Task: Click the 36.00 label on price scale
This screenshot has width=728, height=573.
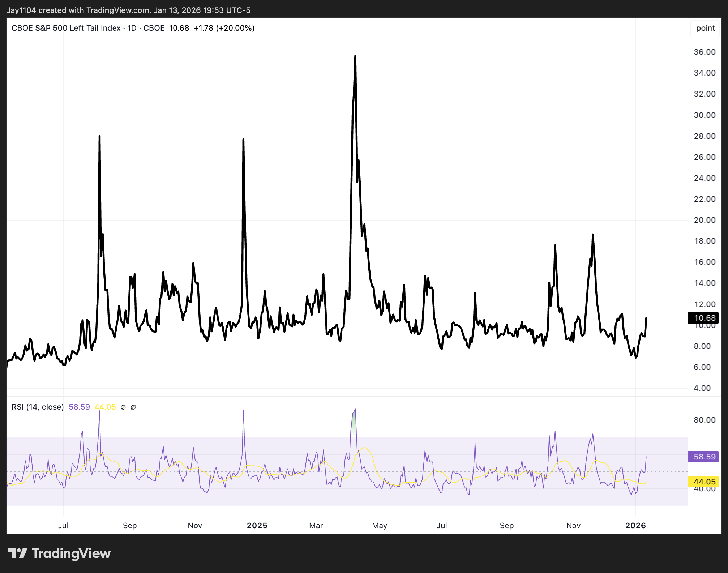Action: tap(705, 52)
